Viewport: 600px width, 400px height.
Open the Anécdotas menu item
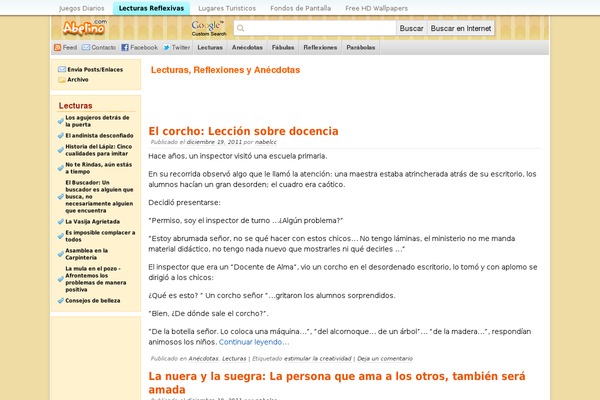click(247, 47)
